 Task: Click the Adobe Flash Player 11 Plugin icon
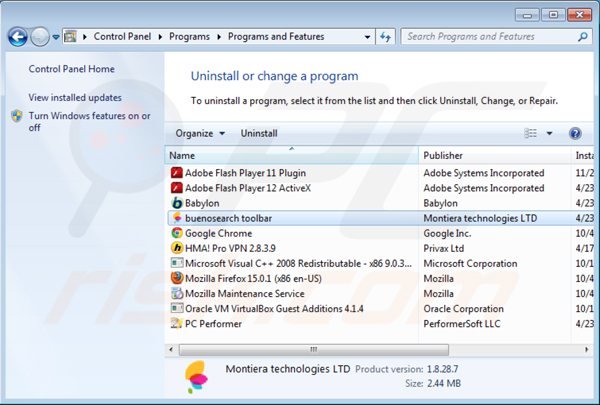177,173
